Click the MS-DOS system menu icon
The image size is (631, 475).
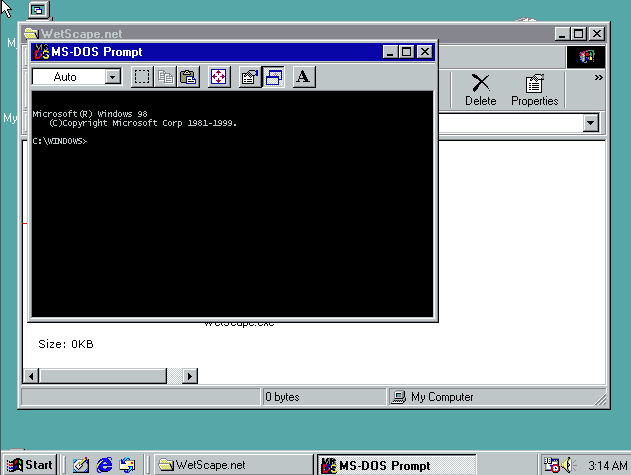click(41, 52)
